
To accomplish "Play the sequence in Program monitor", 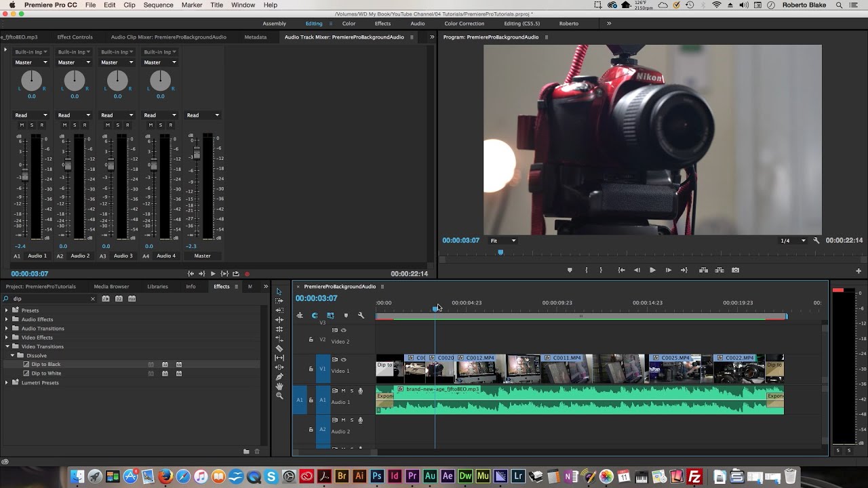I will [x=652, y=270].
